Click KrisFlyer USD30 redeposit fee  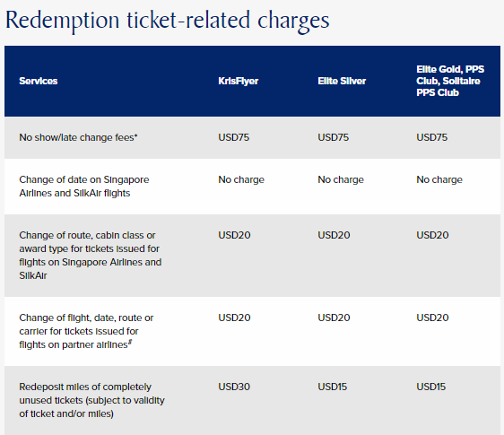point(234,387)
